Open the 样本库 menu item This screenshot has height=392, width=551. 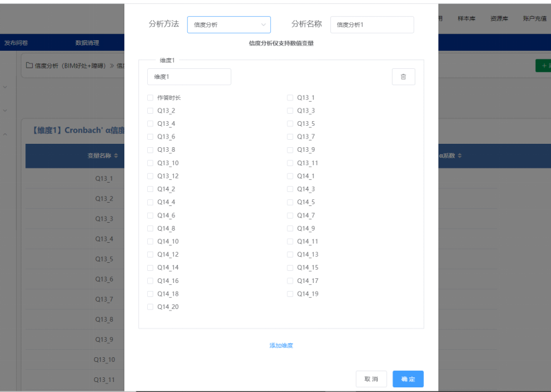(x=466, y=18)
